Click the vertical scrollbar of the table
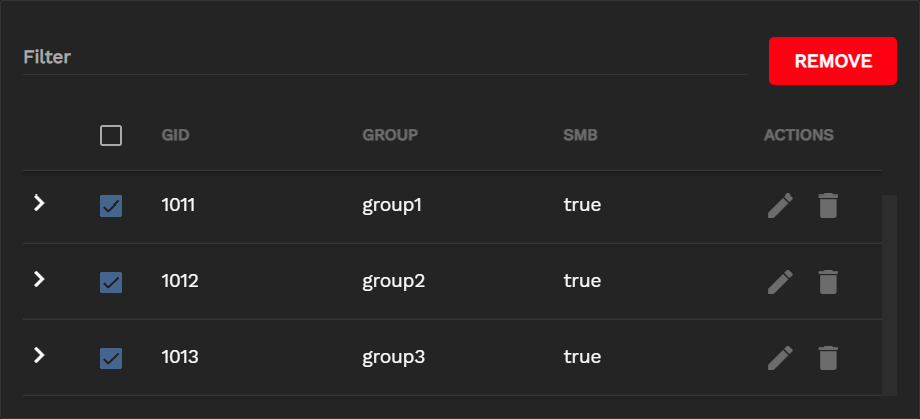This screenshot has width=920, height=419. tap(889, 294)
